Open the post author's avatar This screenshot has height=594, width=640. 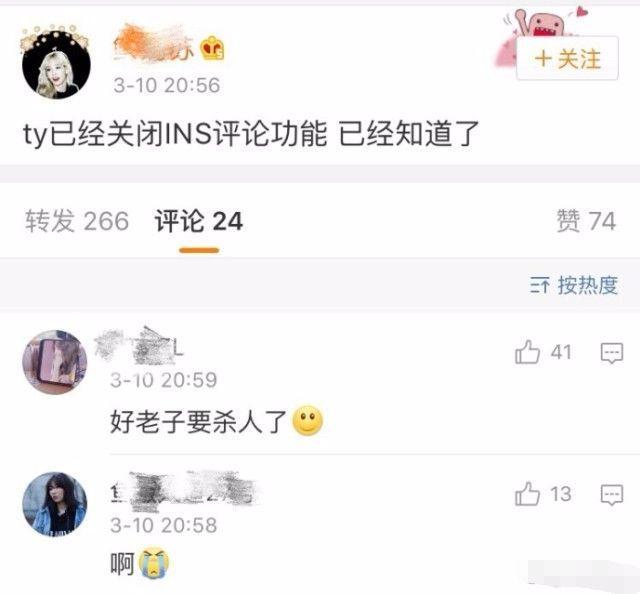pyautogui.click(x=56, y=65)
